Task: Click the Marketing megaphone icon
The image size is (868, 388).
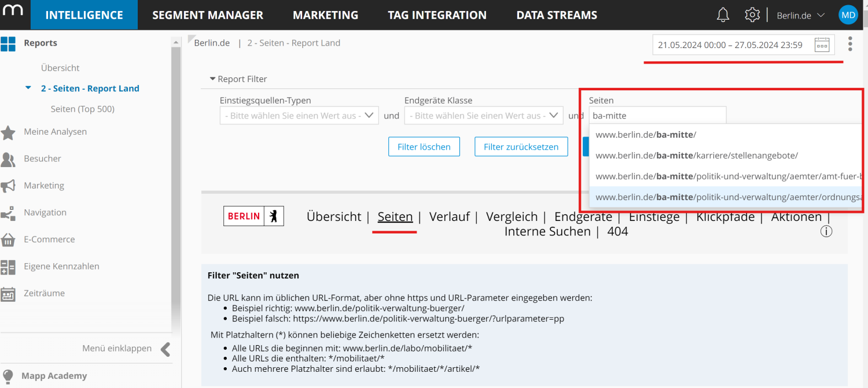Action: pos(8,185)
